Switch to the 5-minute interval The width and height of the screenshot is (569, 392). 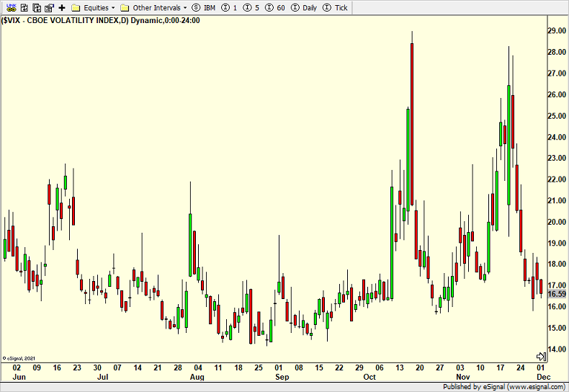tap(251, 8)
